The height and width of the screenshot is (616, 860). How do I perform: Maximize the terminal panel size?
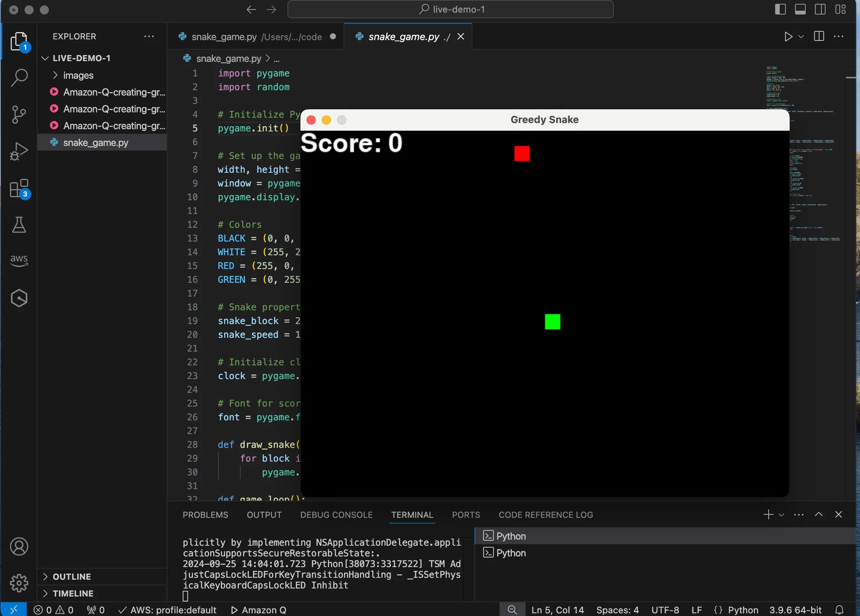(x=819, y=514)
